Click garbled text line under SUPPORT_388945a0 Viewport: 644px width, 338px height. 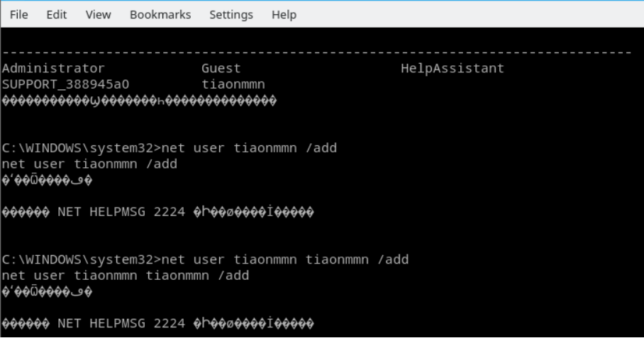[x=139, y=101]
